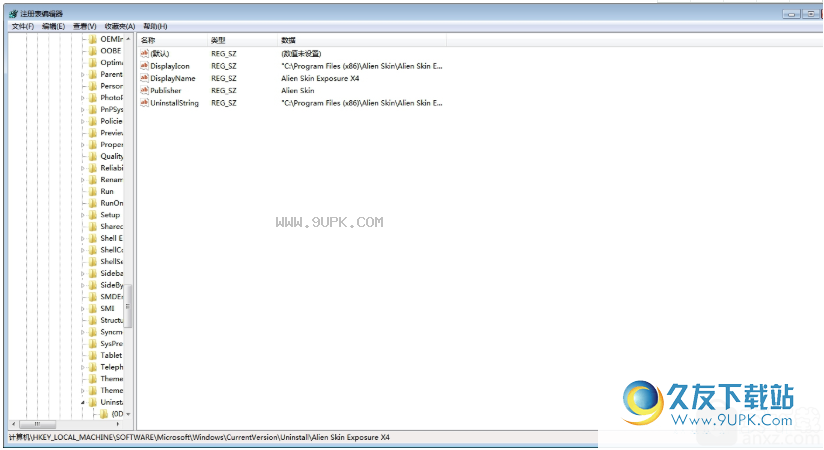Click the Policie folder icon
824x450 pixels.
point(93,121)
